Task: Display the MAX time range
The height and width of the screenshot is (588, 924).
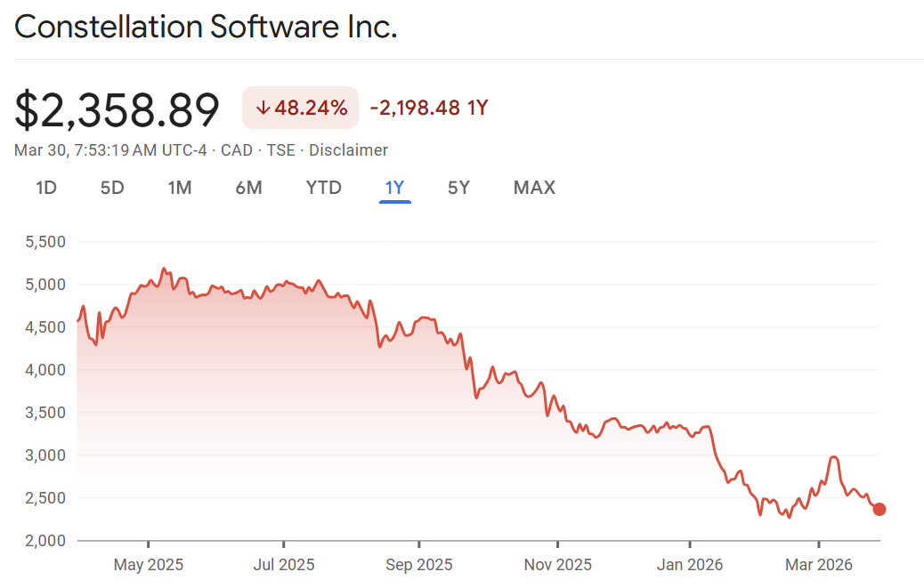Action: 534,188
